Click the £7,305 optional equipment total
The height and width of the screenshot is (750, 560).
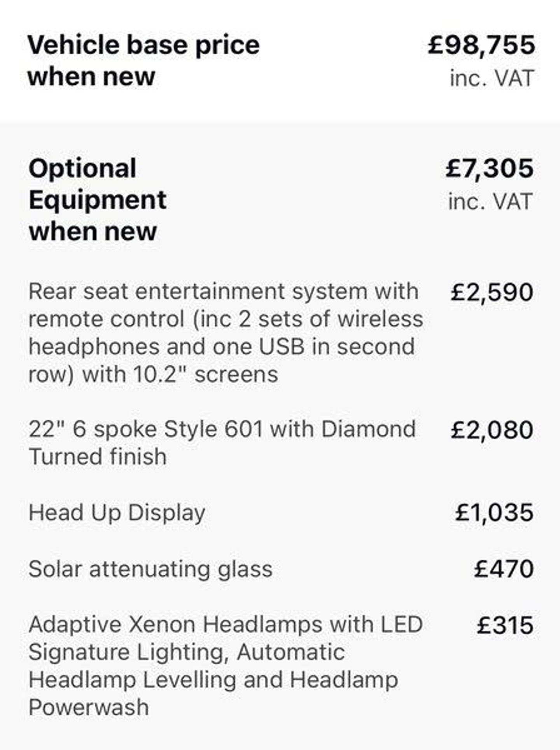point(490,168)
